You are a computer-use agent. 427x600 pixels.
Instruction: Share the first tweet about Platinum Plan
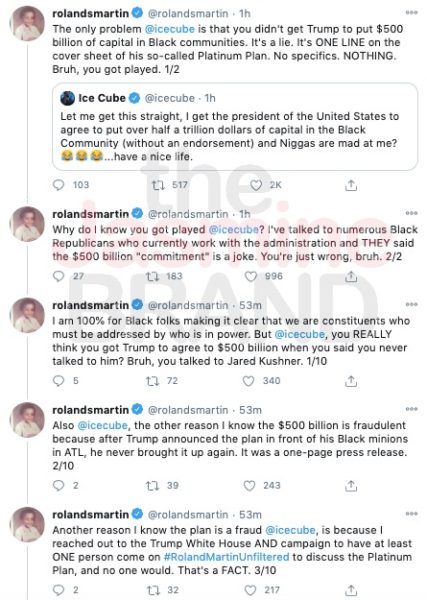click(x=351, y=185)
